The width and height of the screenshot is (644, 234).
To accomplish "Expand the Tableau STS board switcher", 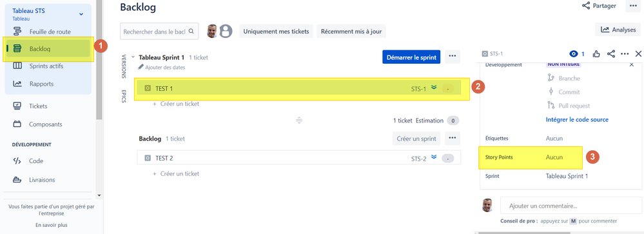I will pos(81,14).
